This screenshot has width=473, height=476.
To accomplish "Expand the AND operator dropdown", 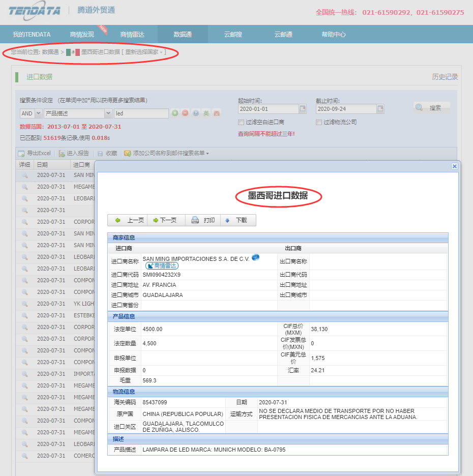I will click(x=39, y=113).
